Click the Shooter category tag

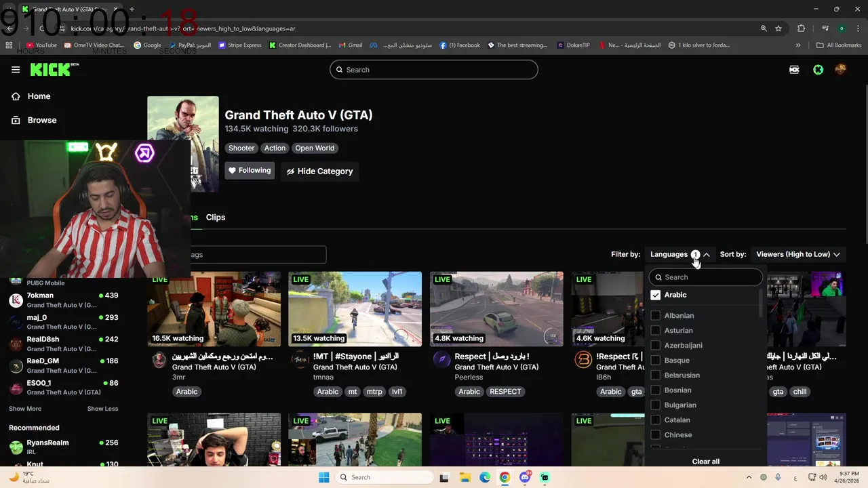241,148
